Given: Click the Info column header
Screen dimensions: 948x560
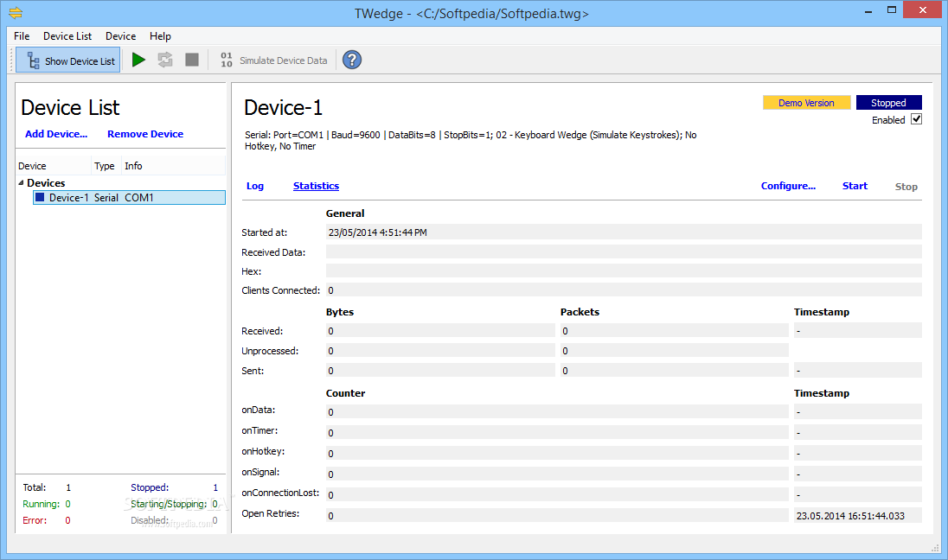Looking at the screenshot, I should tap(173, 166).
